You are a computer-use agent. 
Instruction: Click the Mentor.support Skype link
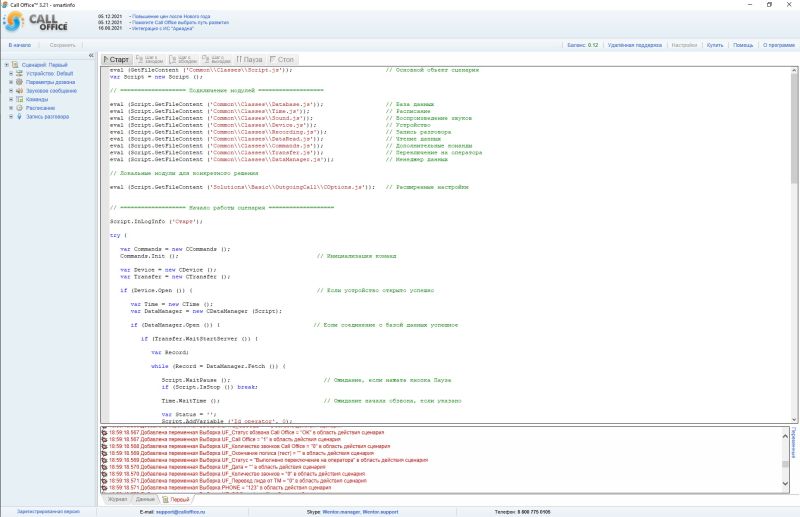pyautogui.click(x=380, y=511)
